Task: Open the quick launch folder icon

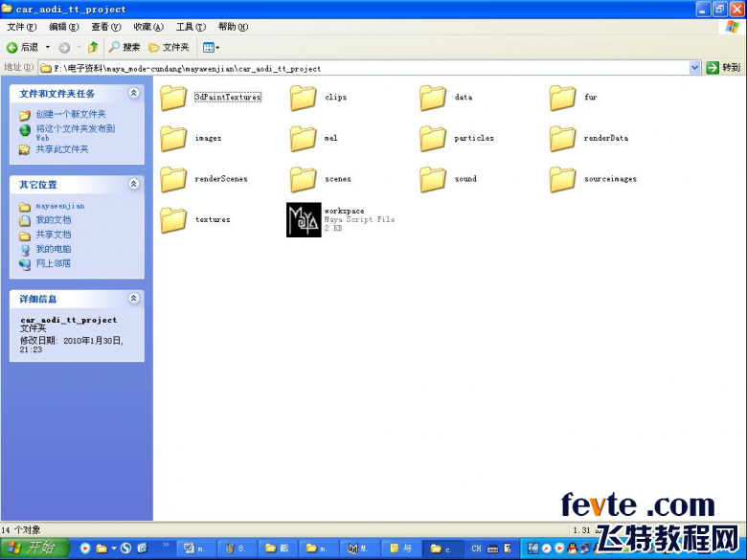Action: click(102, 549)
